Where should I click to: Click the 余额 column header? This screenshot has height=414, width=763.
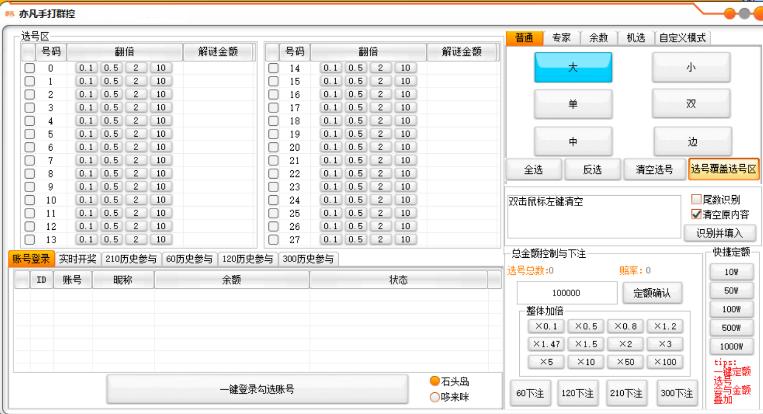pos(232,280)
